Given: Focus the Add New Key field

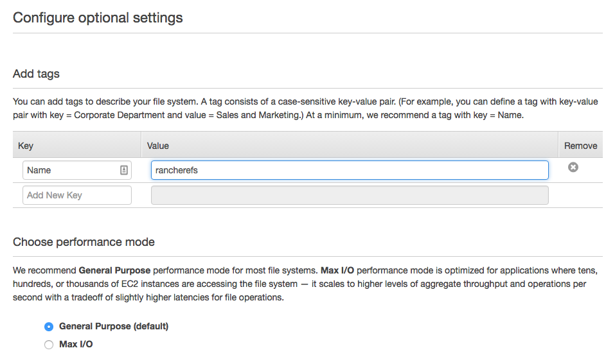Looking at the screenshot, I should (76, 195).
